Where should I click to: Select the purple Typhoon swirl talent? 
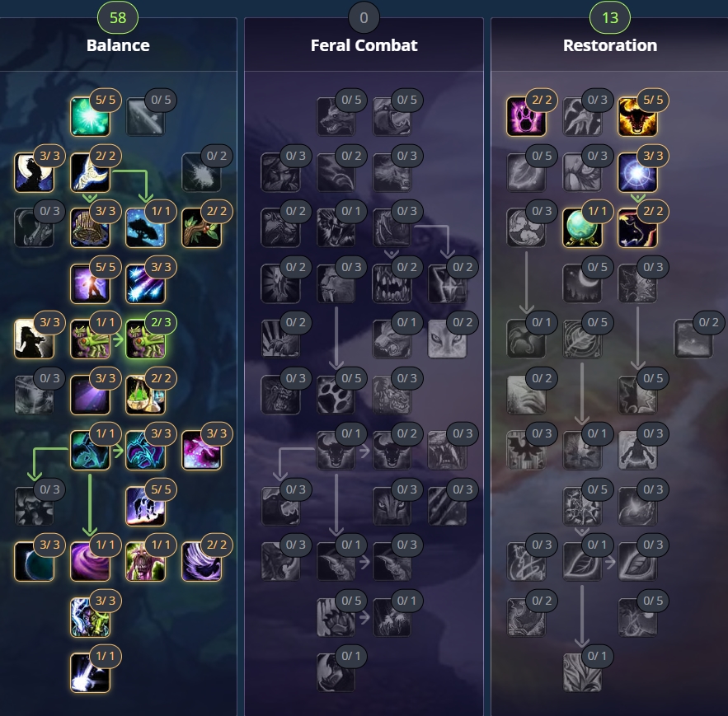click(x=90, y=561)
